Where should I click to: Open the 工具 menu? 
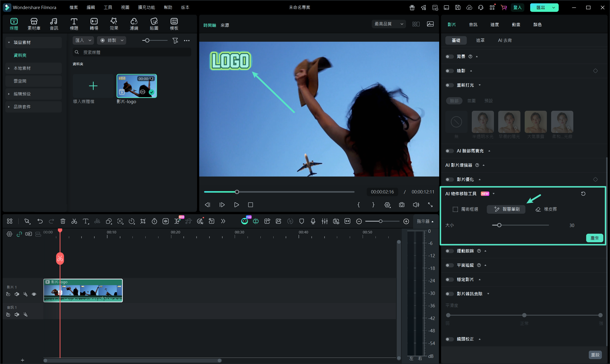(108, 7)
